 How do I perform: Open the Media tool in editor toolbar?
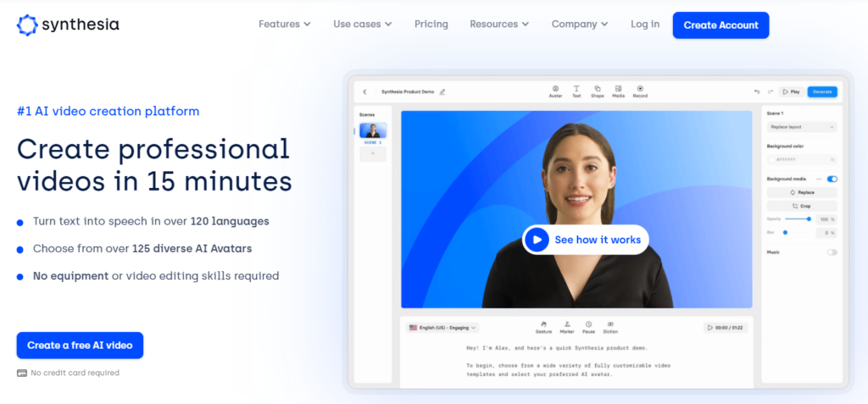618,91
